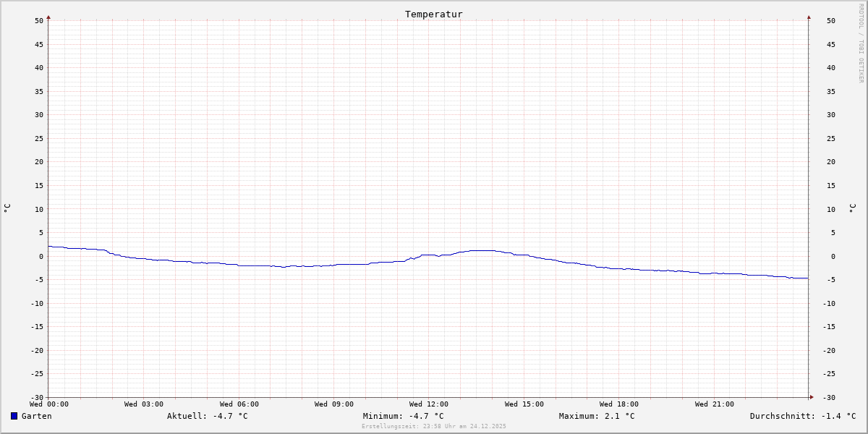
Task: Select the Minimum: -4.7 °C value
Action: [404, 416]
